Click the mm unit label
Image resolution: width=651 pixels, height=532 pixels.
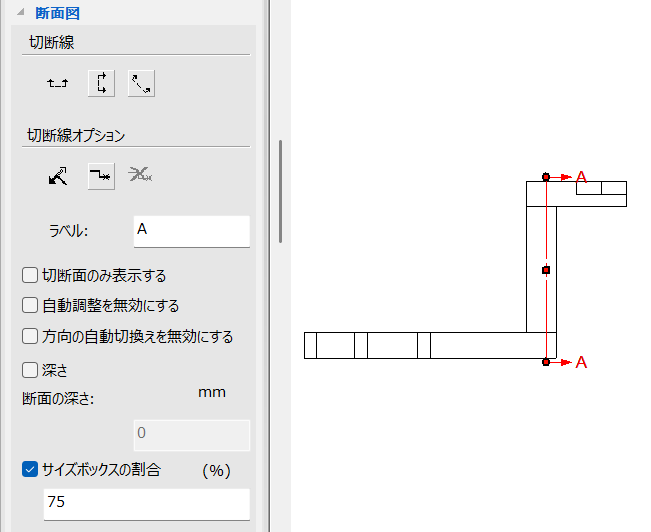tap(212, 392)
